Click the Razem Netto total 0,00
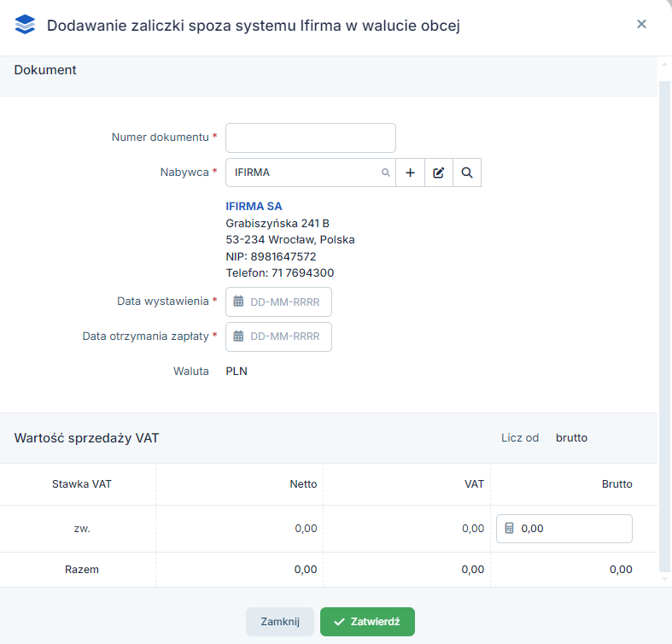 click(x=306, y=570)
